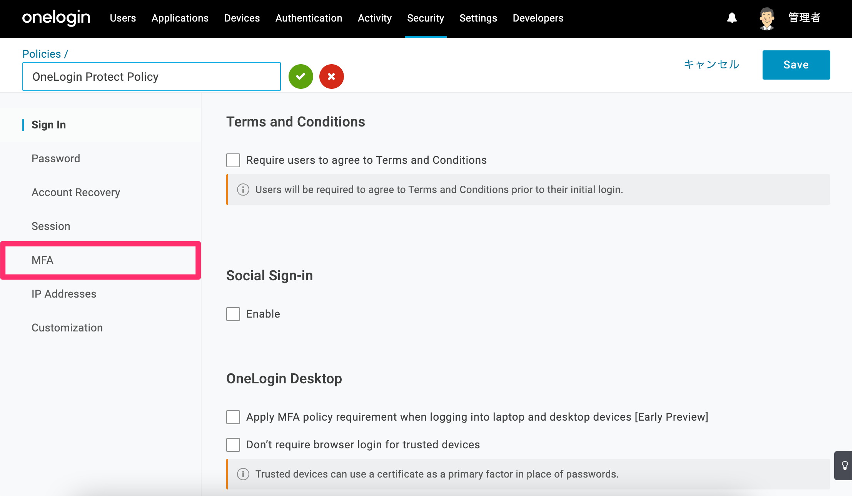Open the lightbulb help widget
Image resolution: width=868 pixels, height=496 pixels.
click(x=844, y=466)
